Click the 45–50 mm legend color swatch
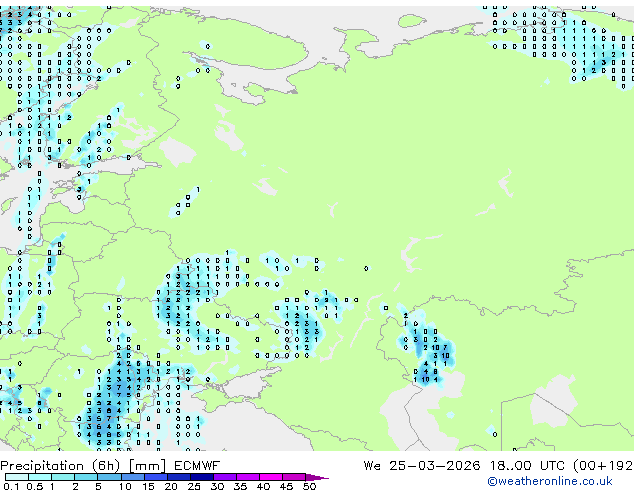The width and height of the screenshot is (634, 490). [294, 477]
